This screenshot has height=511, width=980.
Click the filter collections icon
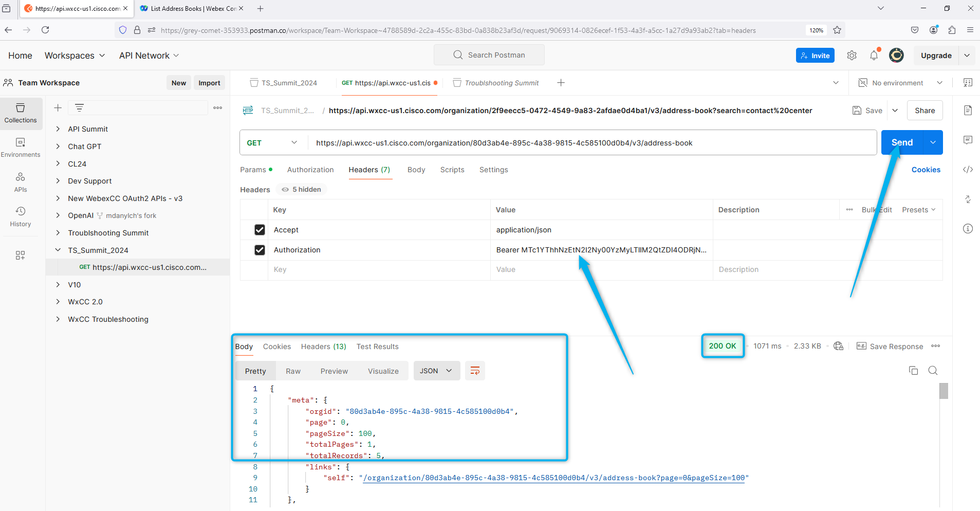click(x=79, y=107)
